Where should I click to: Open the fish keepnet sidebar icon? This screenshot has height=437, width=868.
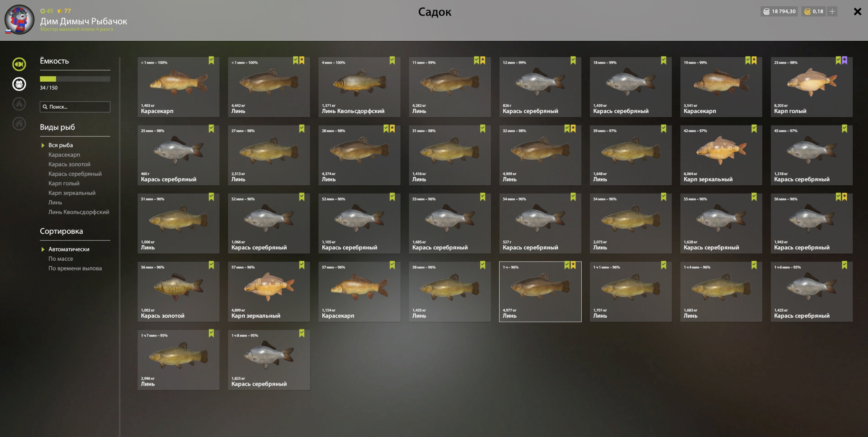[19, 64]
